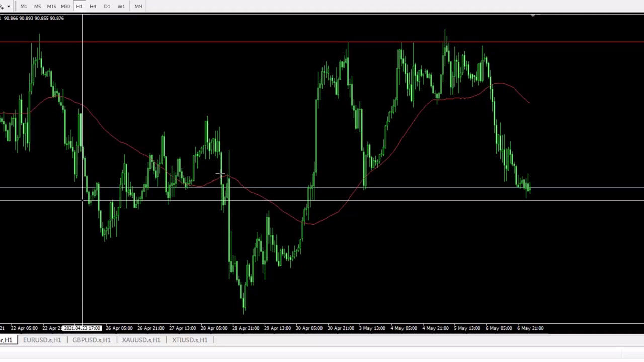Set the chart period to M15
644x362 pixels.
pos(51,6)
